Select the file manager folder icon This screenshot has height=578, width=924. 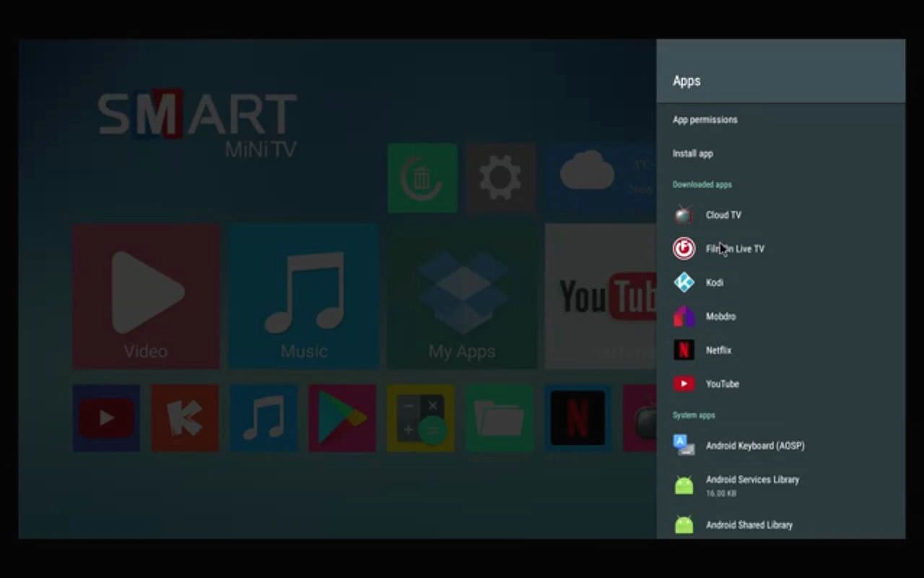click(499, 418)
